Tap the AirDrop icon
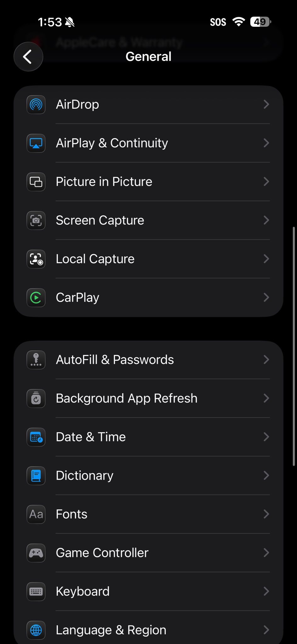The image size is (297, 644). pos(36,104)
